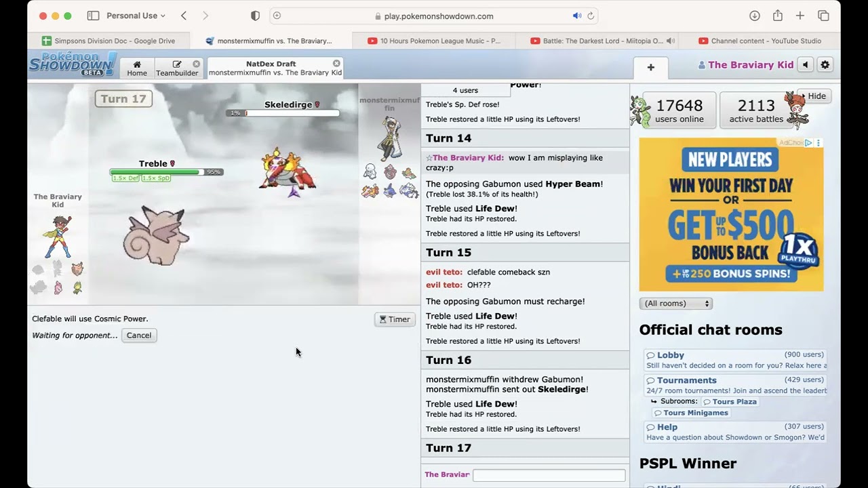Image resolution: width=868 pixels, height=488 pixels.
Task: Toggle the Safari sidebar icon
Action: 94,16
